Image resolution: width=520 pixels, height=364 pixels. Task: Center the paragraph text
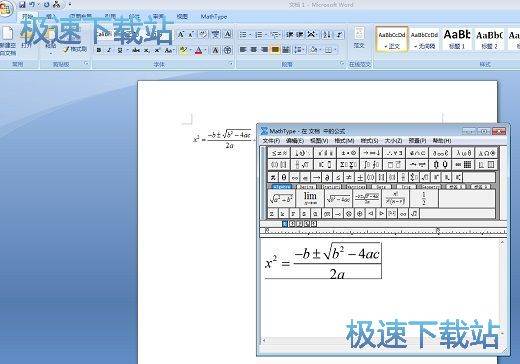pos(254,50)
